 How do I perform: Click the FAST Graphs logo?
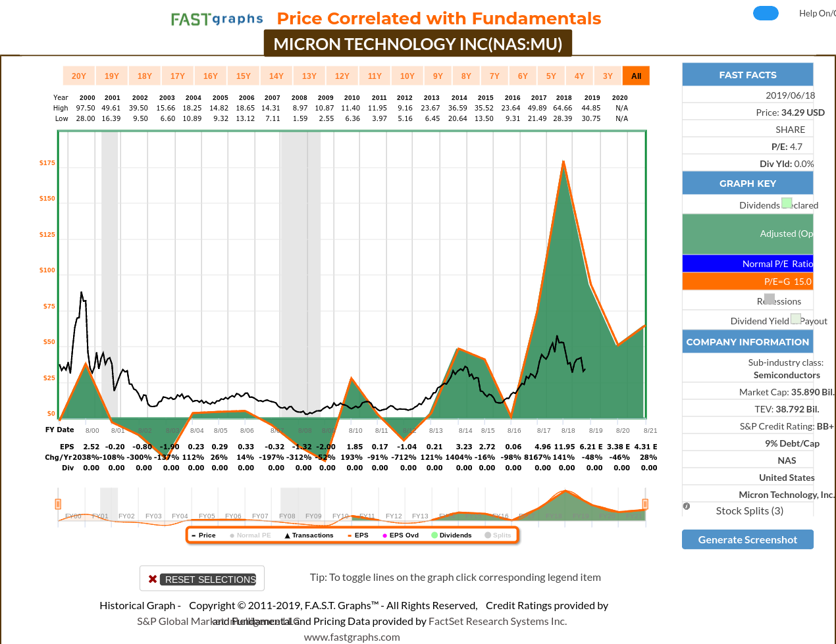(x=217, y=19)
